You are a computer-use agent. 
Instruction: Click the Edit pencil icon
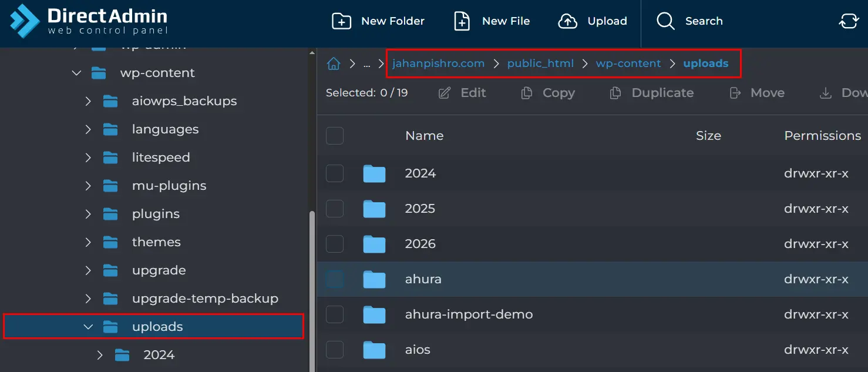pyautogui.click(x=445, y=93)
